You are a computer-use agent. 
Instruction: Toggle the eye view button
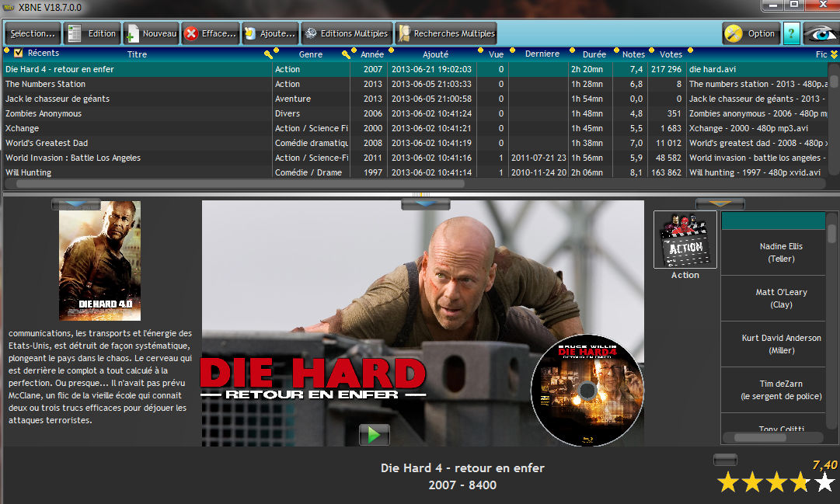821,33
